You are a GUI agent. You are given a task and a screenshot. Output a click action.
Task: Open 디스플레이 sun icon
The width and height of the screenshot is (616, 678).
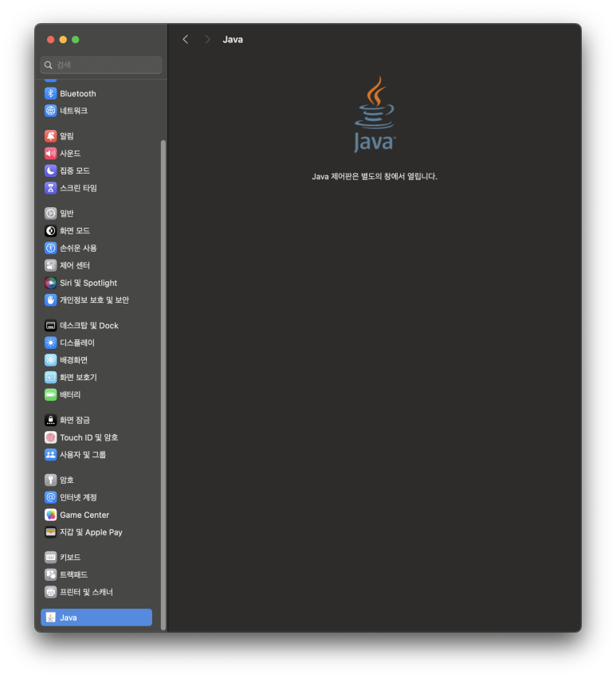tap(51, 343)
